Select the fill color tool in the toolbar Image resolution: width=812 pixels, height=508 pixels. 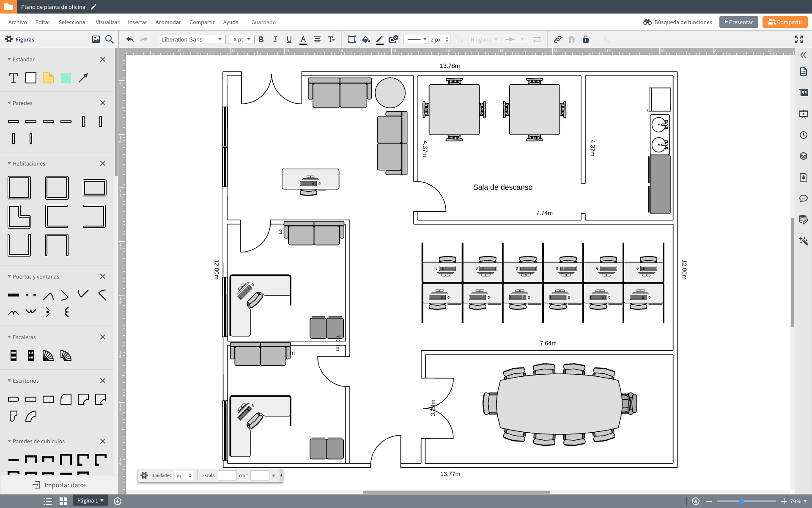click(x=366, y=39)
